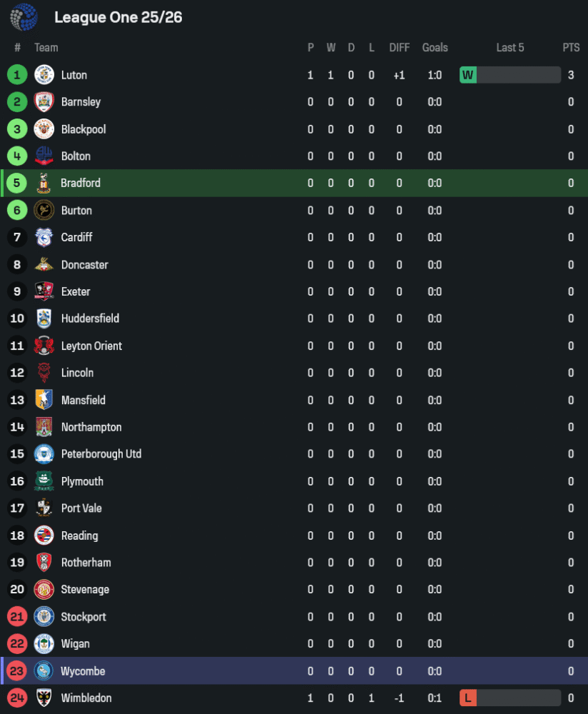Screen dimensions: 588x714
Task: Click the Reading club crest
Action: (x=44, y=535)
